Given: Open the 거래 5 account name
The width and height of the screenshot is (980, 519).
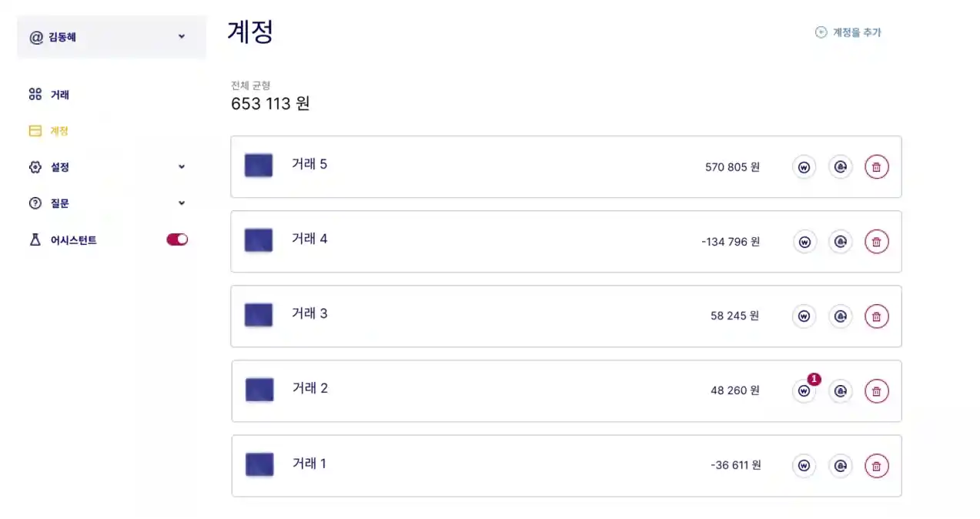Looking at the screenshot, I should (309, 164).
